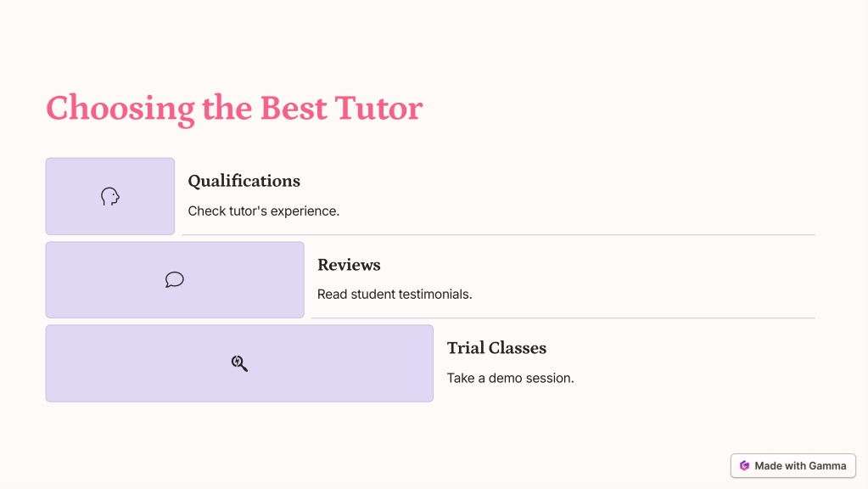Open the Made with Gamma button

(793, 466)
